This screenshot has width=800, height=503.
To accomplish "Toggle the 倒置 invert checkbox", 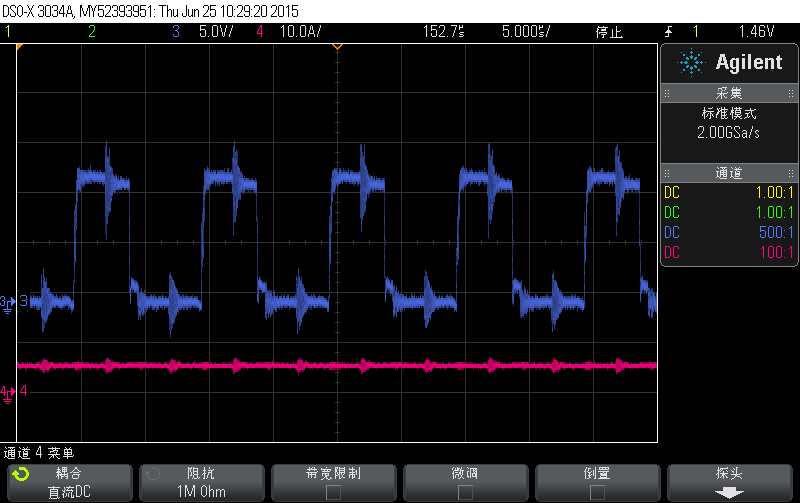I will click(597, 492).
